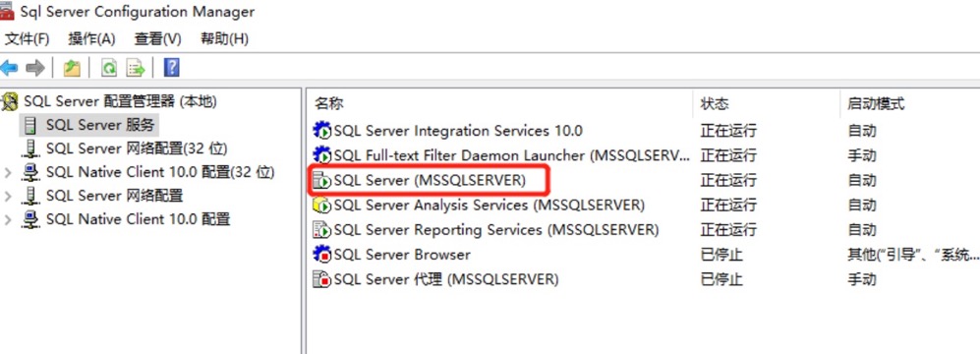
Task: Click the Back arrow toolbar icon
Action: (9, 68)
